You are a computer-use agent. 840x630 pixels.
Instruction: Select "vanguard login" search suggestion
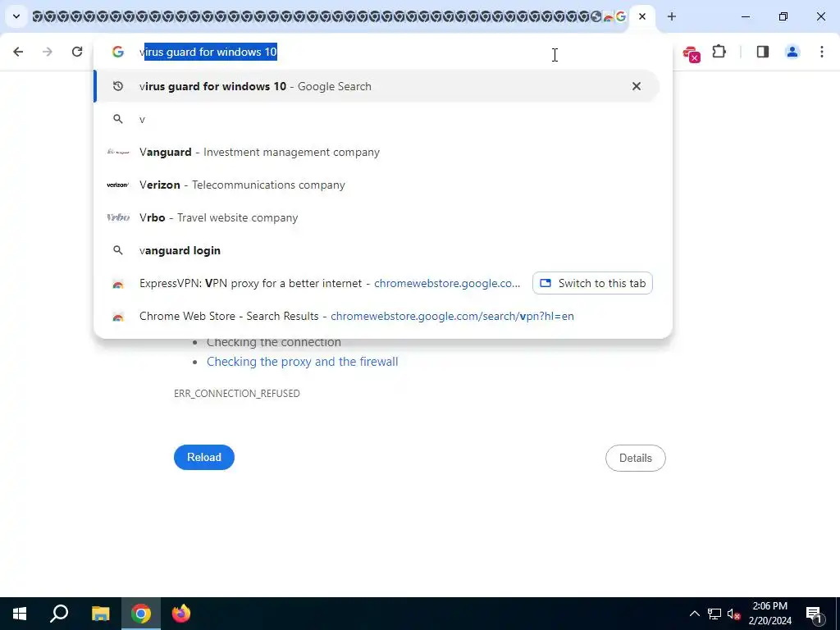377,250
